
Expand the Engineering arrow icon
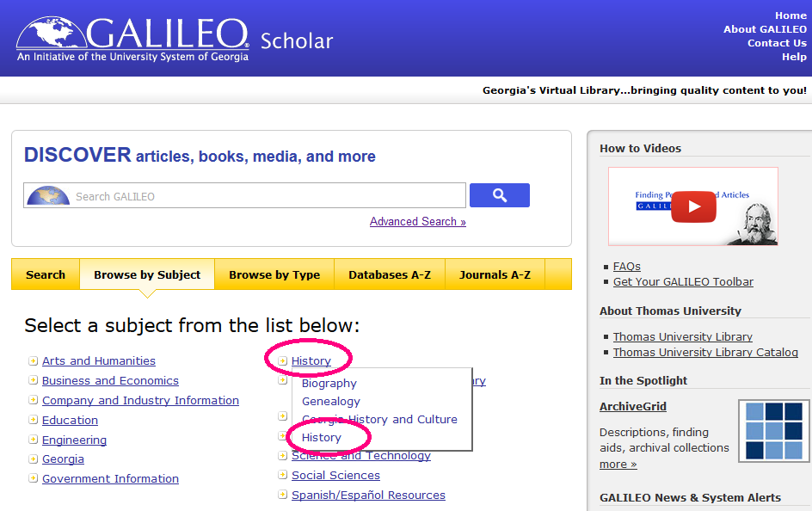pos(34,440)
